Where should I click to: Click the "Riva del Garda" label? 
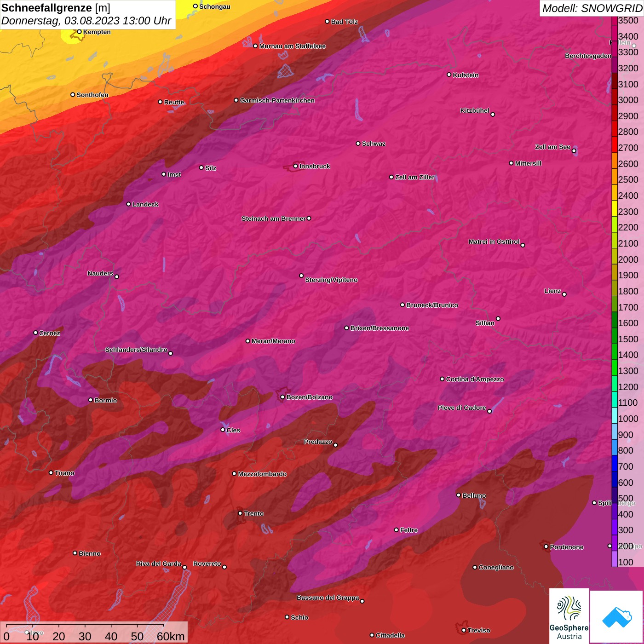click(x=159, y=563)
